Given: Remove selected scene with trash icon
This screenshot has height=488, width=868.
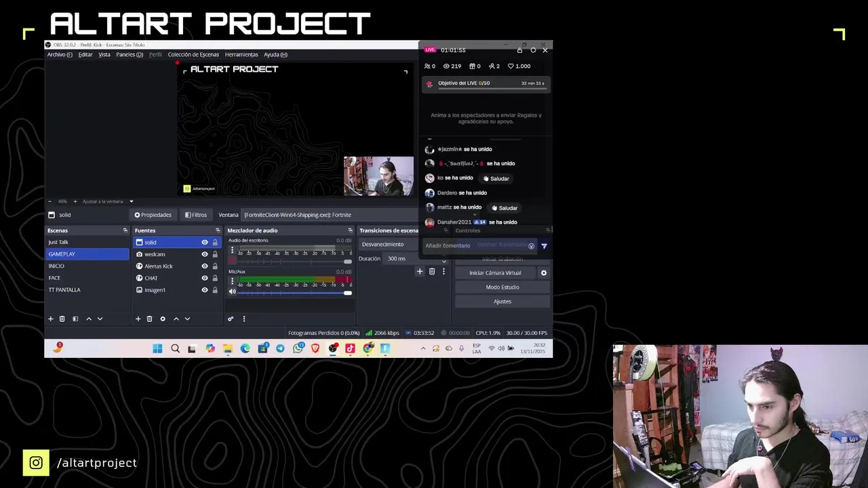Looking at the screenshot, I should click(62, 319).
